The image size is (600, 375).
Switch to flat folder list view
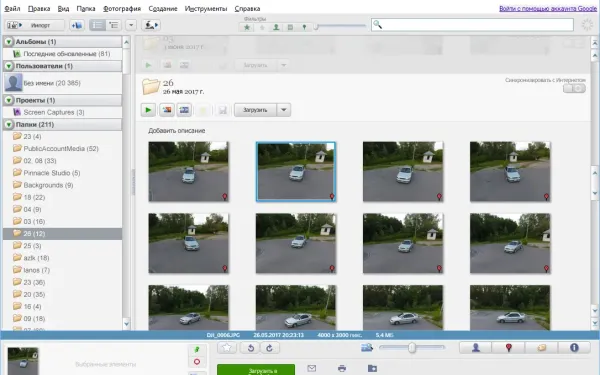click(98, 25)
